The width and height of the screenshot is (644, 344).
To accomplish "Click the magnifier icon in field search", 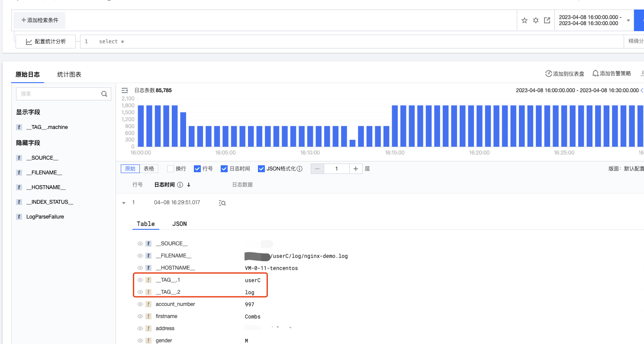I will (104, 93).
